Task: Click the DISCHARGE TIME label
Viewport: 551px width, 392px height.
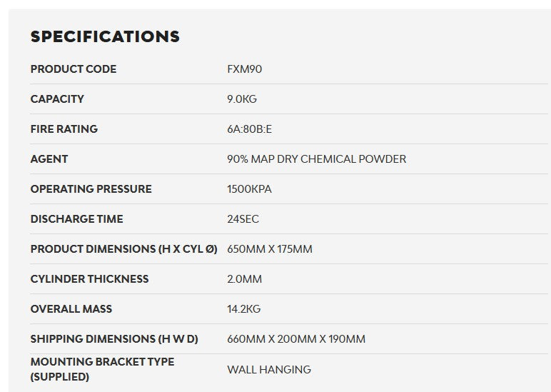Action: click(76, 219)
